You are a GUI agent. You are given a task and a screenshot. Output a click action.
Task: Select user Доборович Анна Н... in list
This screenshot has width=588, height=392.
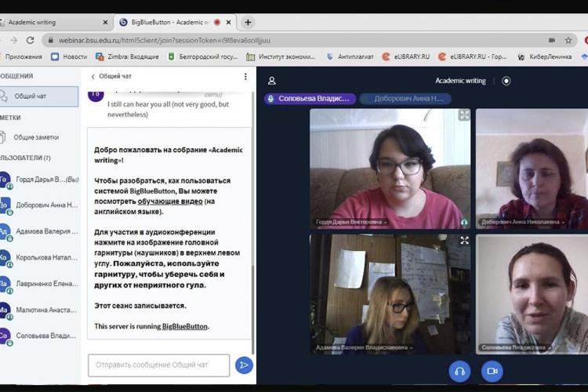tap(39, 205)
